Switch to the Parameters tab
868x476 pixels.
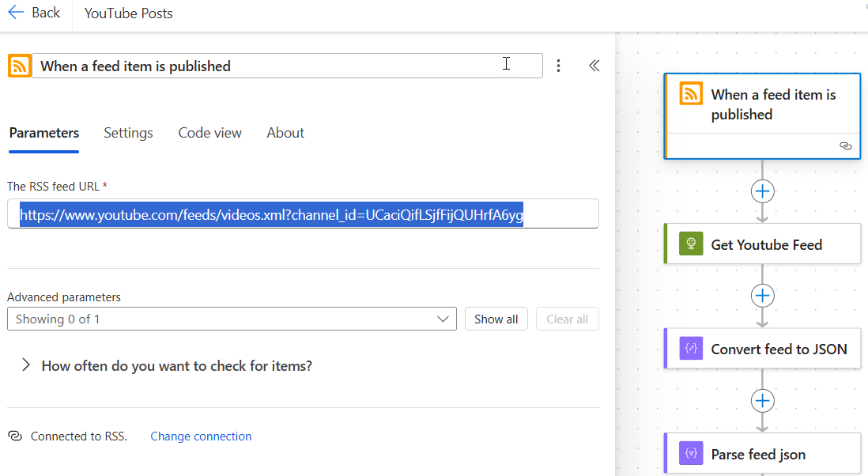click(x=43, y=133)
